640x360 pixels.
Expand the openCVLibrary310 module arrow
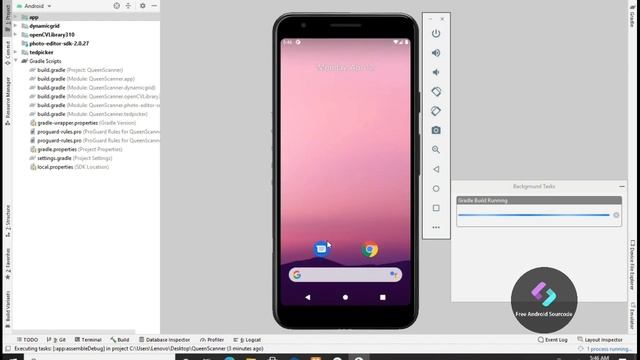(16, 35)
